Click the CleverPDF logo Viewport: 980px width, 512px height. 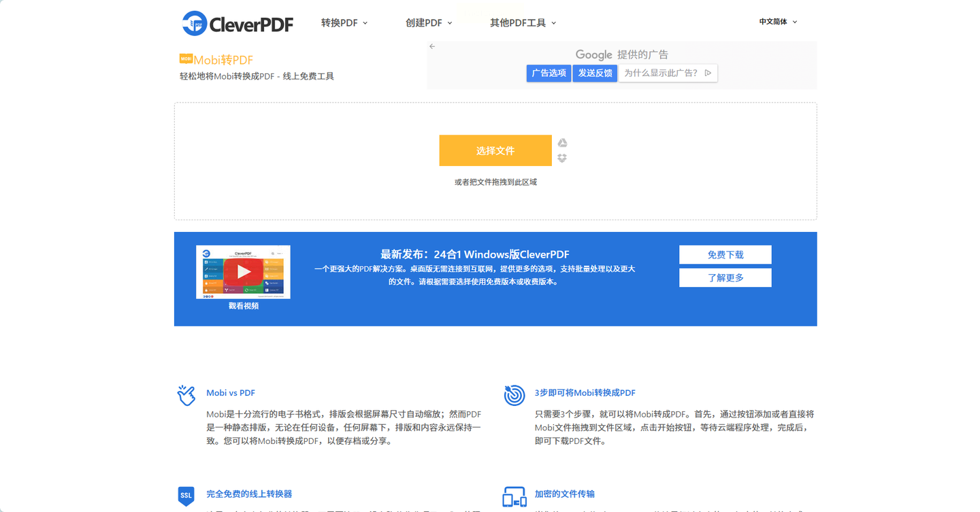coord(238,23)
